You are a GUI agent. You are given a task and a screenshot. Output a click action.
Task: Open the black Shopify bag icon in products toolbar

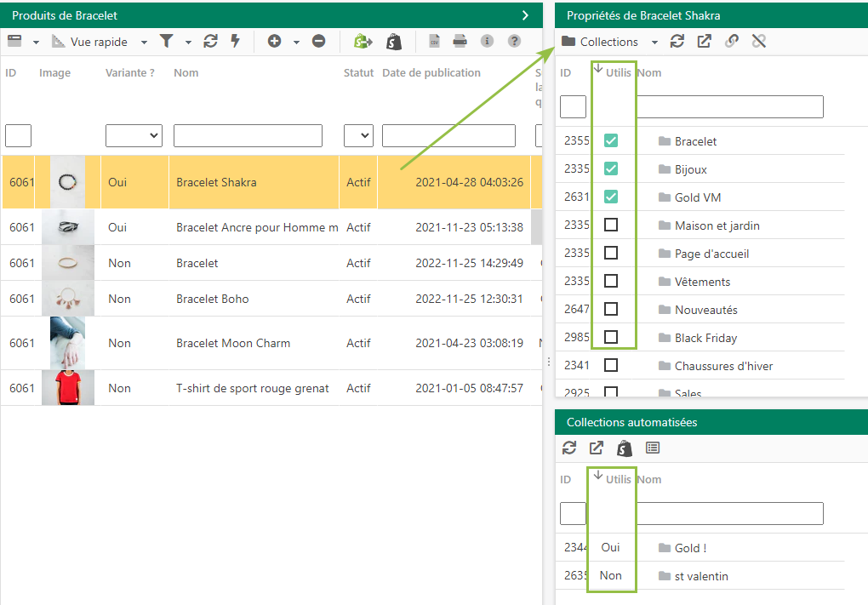coord(394,42)
